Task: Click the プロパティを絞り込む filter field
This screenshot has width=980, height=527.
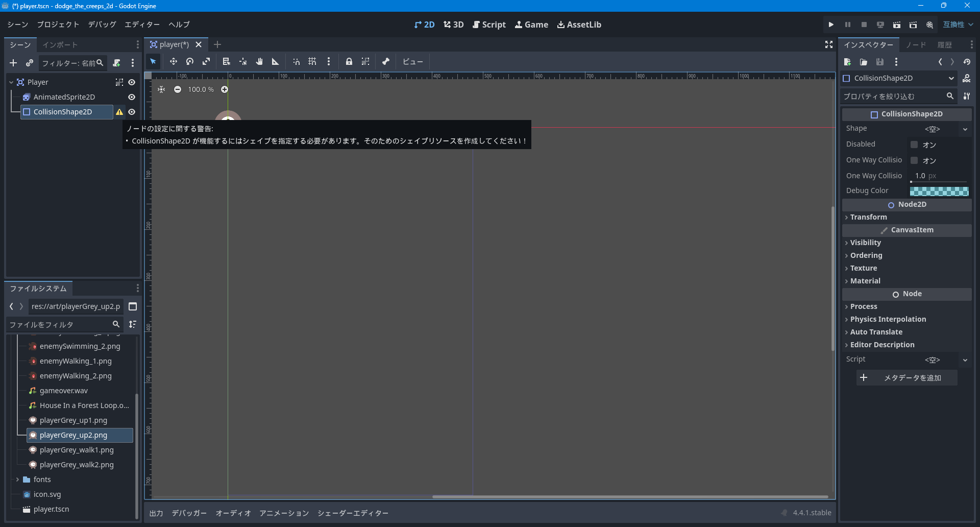Action: (x=899, y=96)
